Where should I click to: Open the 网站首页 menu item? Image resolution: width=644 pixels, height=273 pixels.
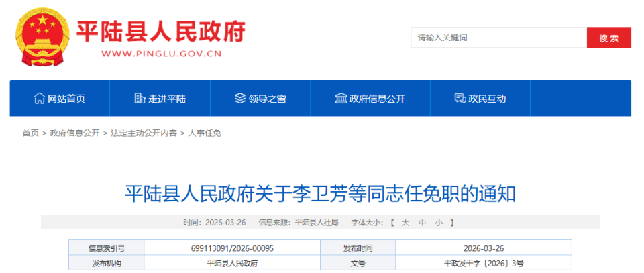[60, 98]
